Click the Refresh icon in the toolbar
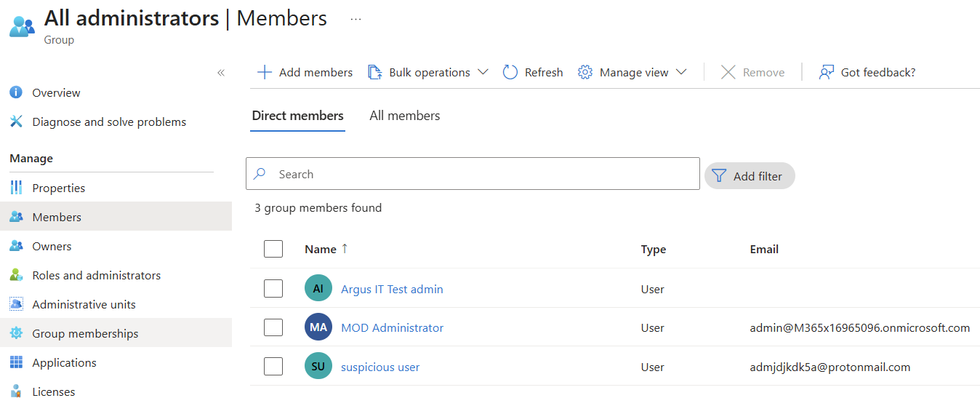The width and height of the screenshot is (980, 406). point(510,72)
